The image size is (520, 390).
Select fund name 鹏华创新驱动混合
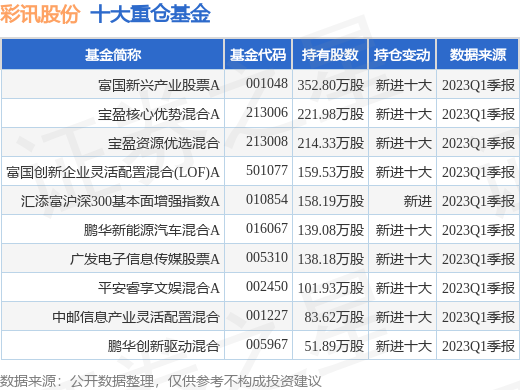pyautogui.click(x=163, y=346)
